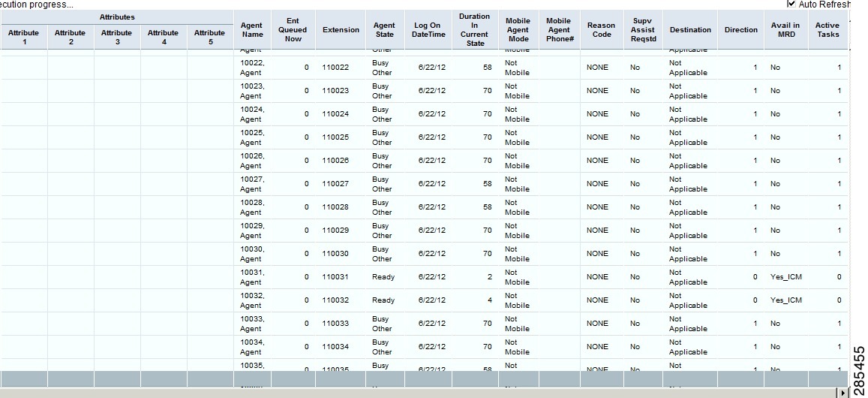Viewport: 868px width, 398px height.
Task: Click Supv Assist 'No' for agent 10033
Action: (635, 324)
